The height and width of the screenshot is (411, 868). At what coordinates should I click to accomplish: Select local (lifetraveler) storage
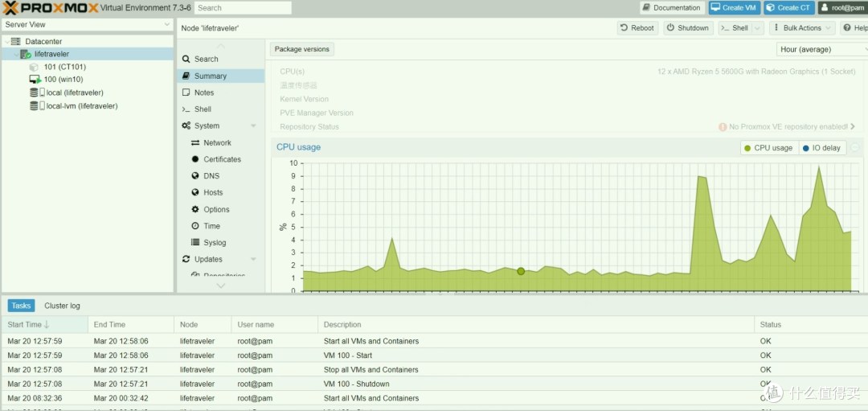pos(75,92)
